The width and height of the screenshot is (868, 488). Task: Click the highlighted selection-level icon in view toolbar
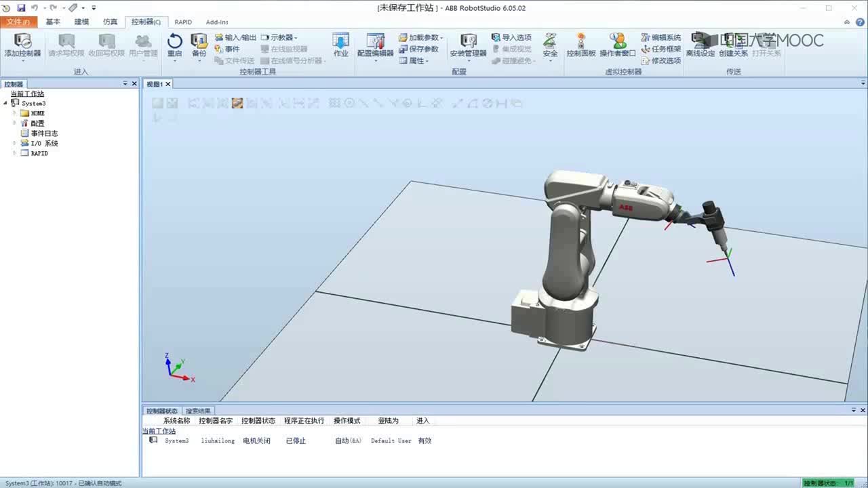tap(237, 103)
